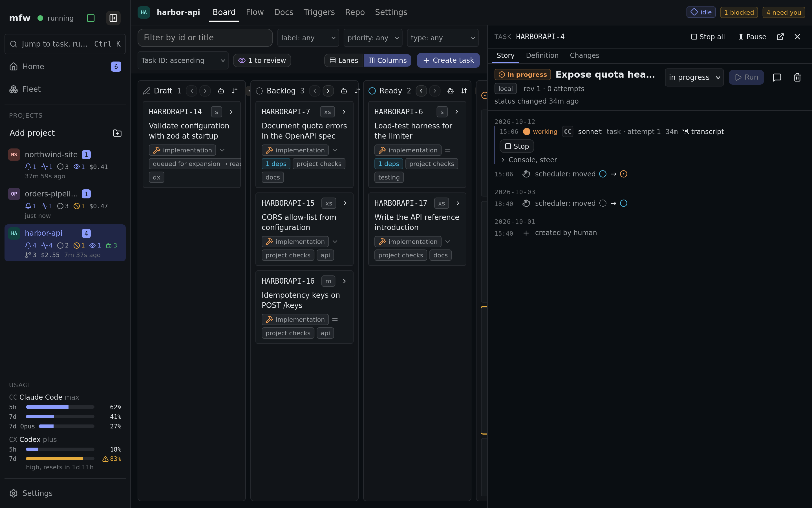Open the label: any dropdown
The image size is (812, 508).
[308, 38]
